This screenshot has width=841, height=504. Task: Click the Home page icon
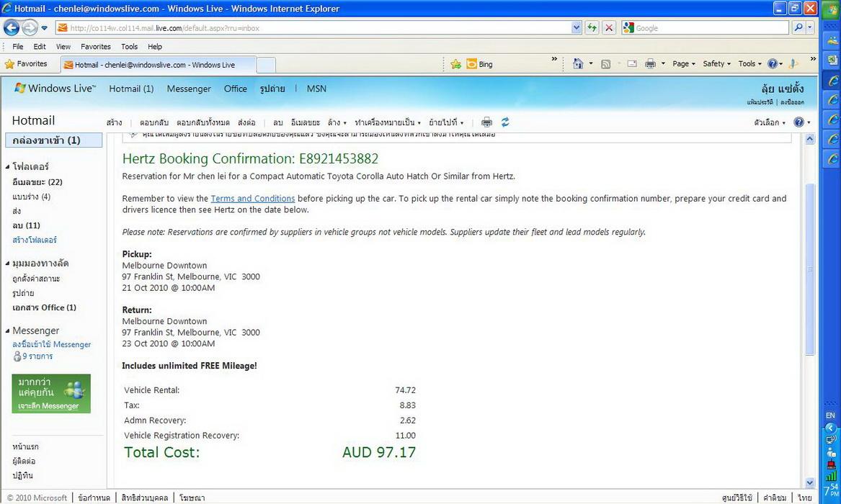578,64
